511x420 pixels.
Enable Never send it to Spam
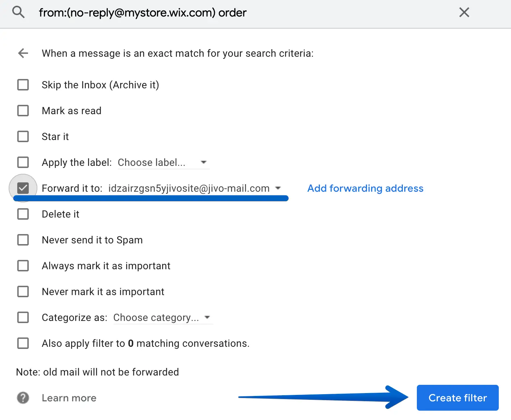click(x=23, y=240)
